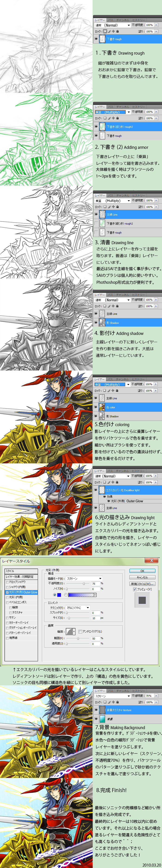Image resolution: width=162 pixels, height=868 pixels.
Task: Toggle the 効果 effects eye icon
Action: (x=104, y=497)
